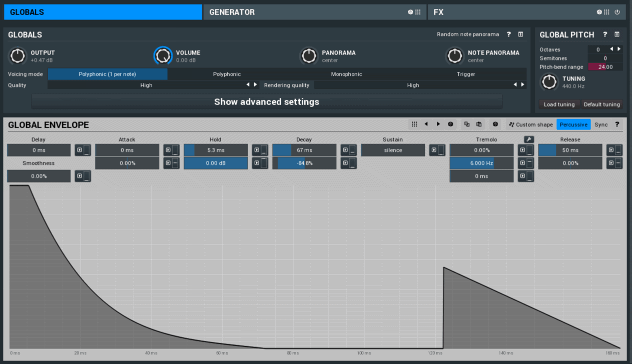The width and height of the screenshot is (632, 364).
Task: Switch to the Globals tab
Action: (103, 12)
